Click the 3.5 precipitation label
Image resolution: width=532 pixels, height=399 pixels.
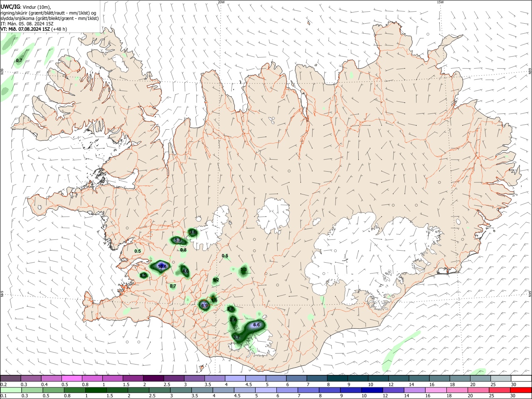(143, 275)
